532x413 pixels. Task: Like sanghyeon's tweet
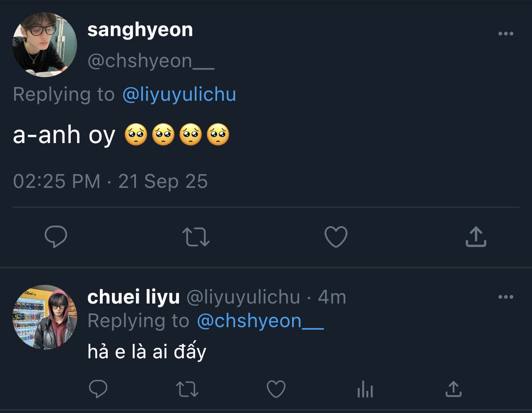[x=336, y=237]
